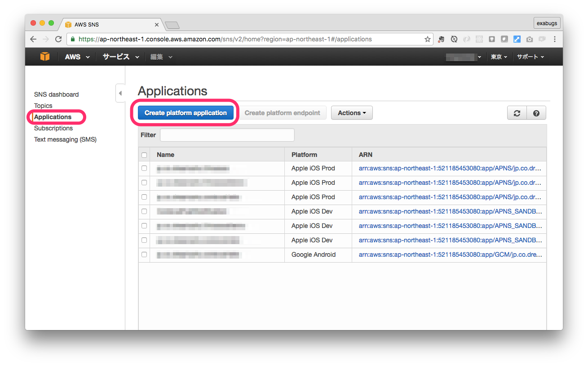588x366 pixels.
Task: Open the ARN link in the Google Android row
Action: point(450,254)
